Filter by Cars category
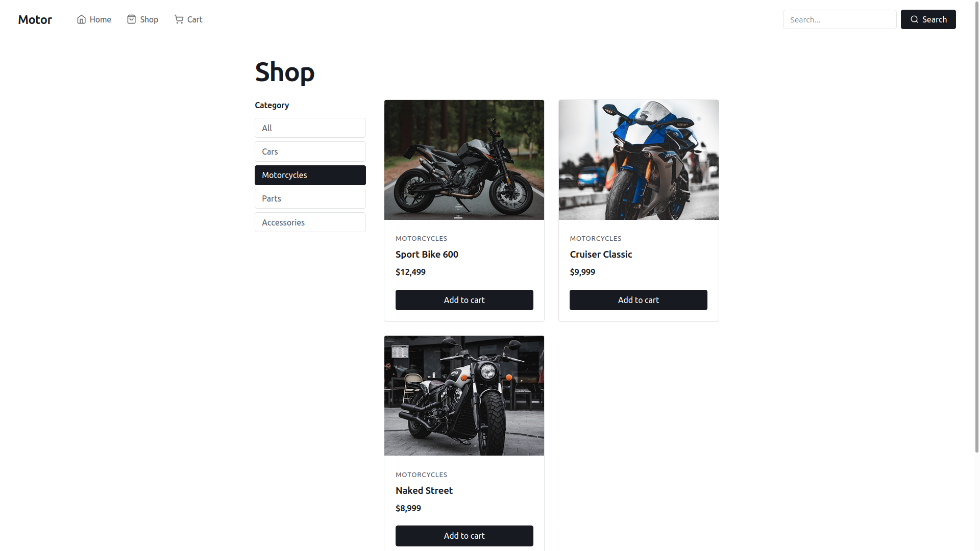Screen dimensions: 980x551 310,152
